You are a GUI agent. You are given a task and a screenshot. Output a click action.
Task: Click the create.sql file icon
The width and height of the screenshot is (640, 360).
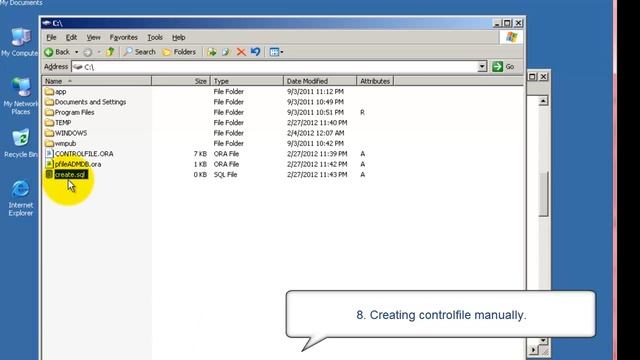point(49,174)
